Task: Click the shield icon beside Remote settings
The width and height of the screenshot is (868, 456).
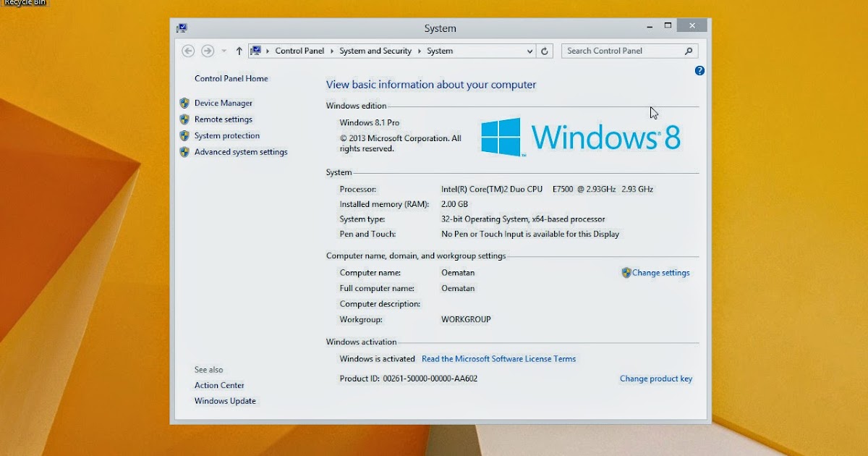Action: coord(184,119)
